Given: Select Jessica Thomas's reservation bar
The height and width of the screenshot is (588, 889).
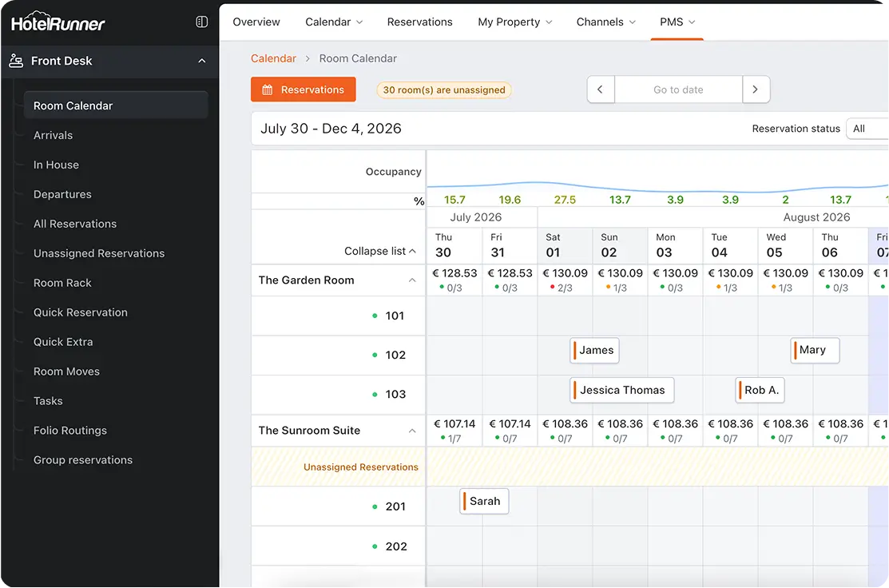Looking at the screenshot, I should point(622,390).
